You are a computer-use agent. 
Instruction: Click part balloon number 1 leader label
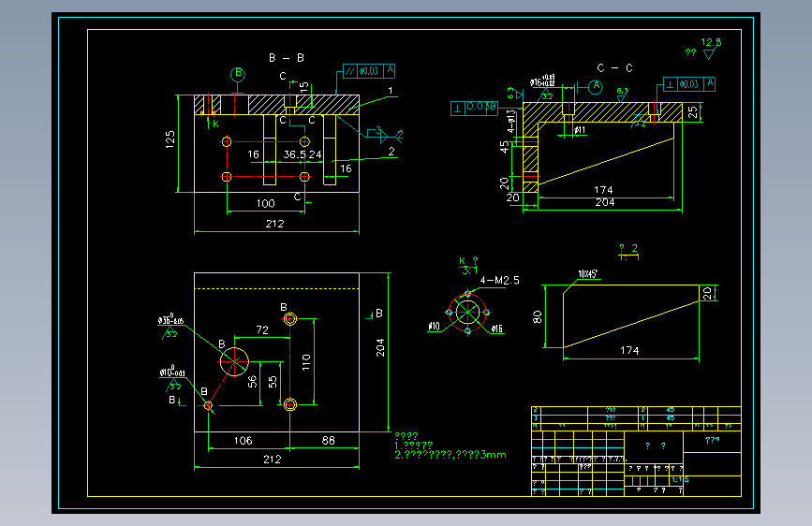391,91
